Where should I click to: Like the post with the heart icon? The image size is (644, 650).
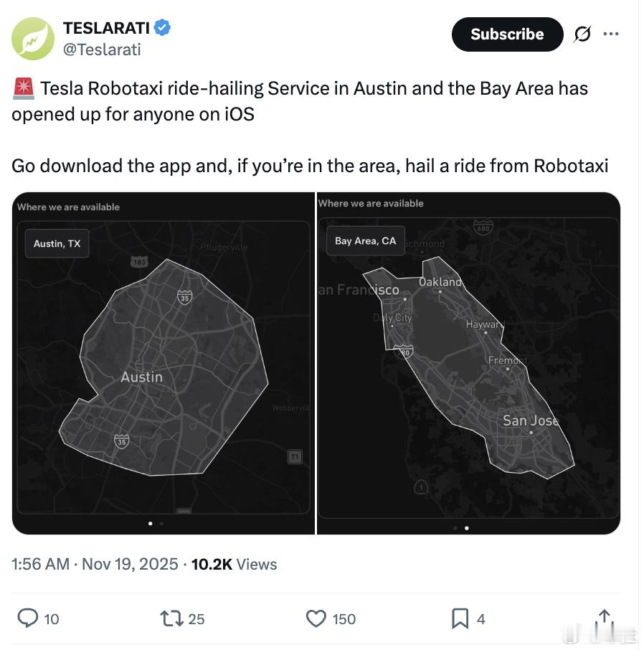316,618
